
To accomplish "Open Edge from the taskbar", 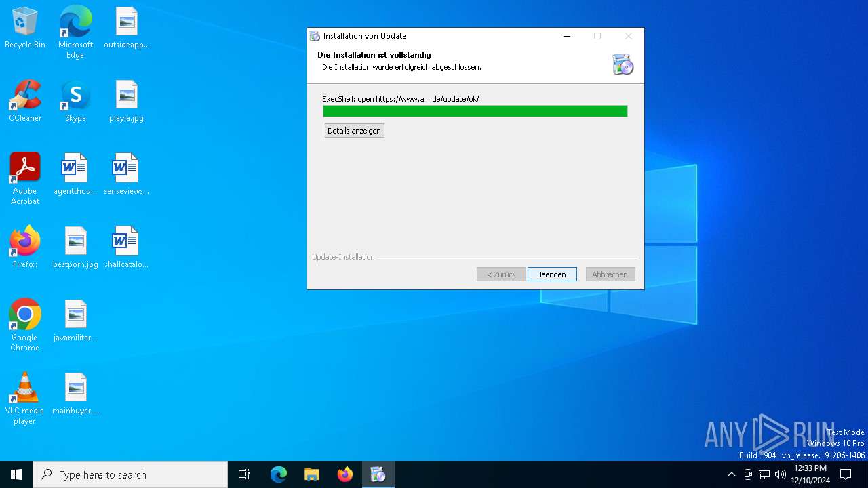I will coord(279,474).
